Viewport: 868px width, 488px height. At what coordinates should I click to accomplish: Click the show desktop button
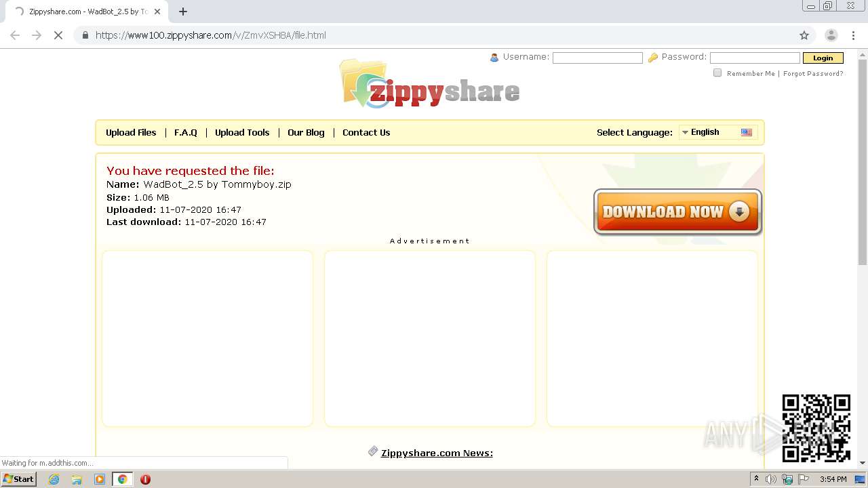pyautogui.click(x=861, y=479)
